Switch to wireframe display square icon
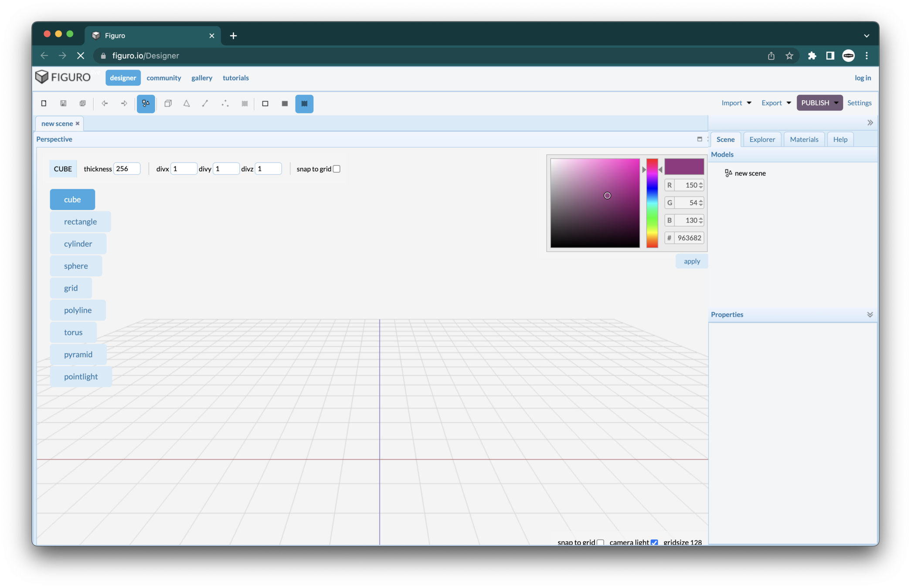911x588 pixels. coord(265,103)
